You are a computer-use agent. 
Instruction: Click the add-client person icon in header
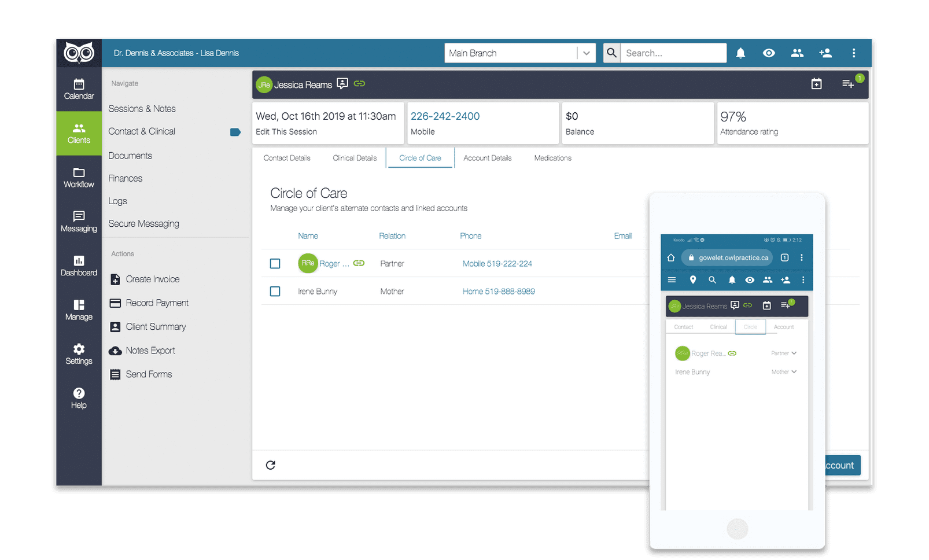[825, 53]
